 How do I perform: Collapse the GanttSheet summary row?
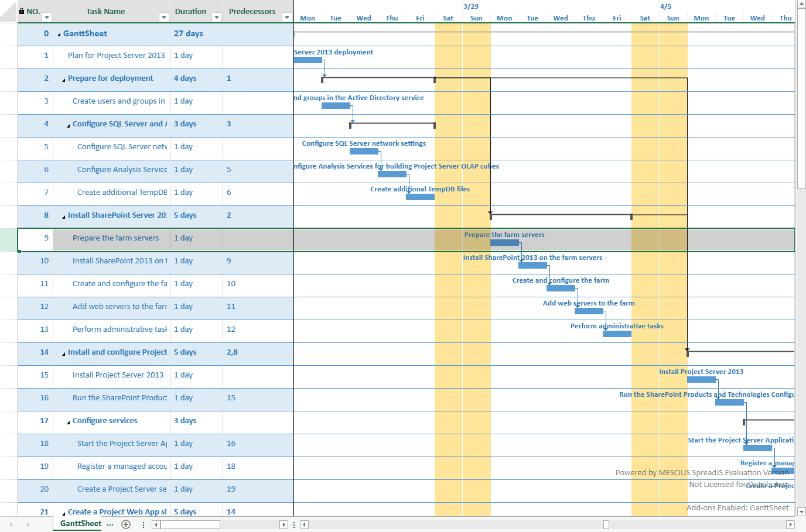pos(59,35)
